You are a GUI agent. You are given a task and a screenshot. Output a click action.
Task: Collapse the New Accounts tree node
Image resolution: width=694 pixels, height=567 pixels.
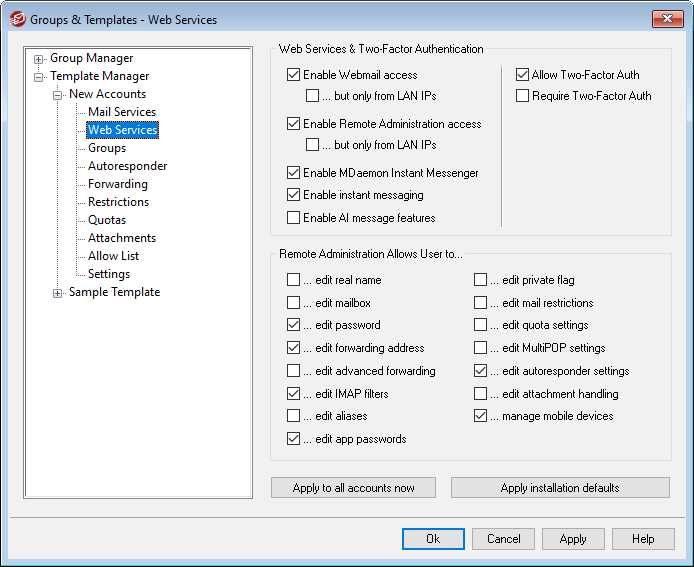58,95
